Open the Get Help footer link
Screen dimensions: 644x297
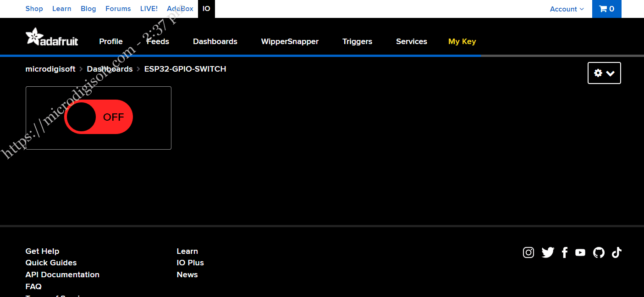tap(42, 251)
